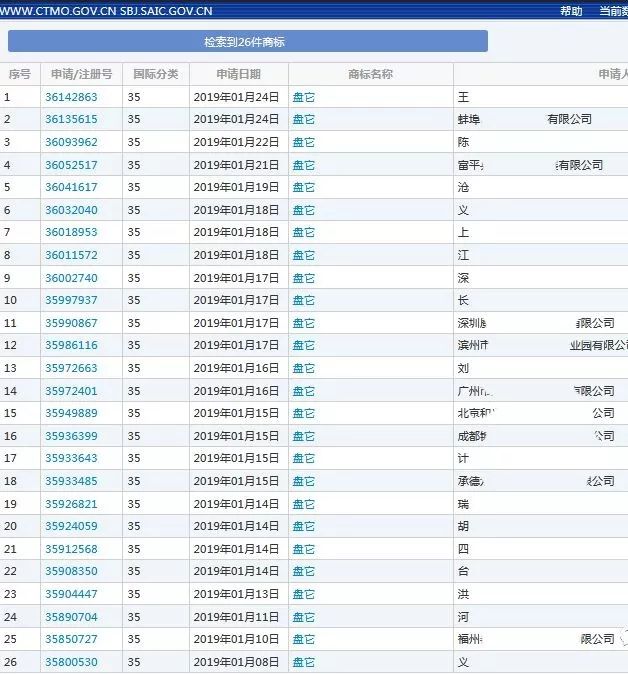Open registration number 35904447

(x=71, y=594)
